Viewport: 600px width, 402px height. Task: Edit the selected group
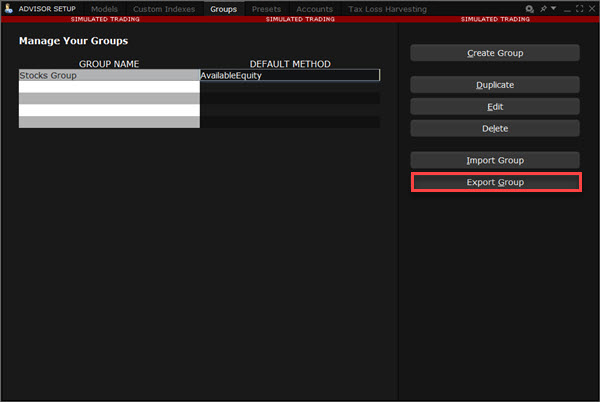[x=495, y=106]
